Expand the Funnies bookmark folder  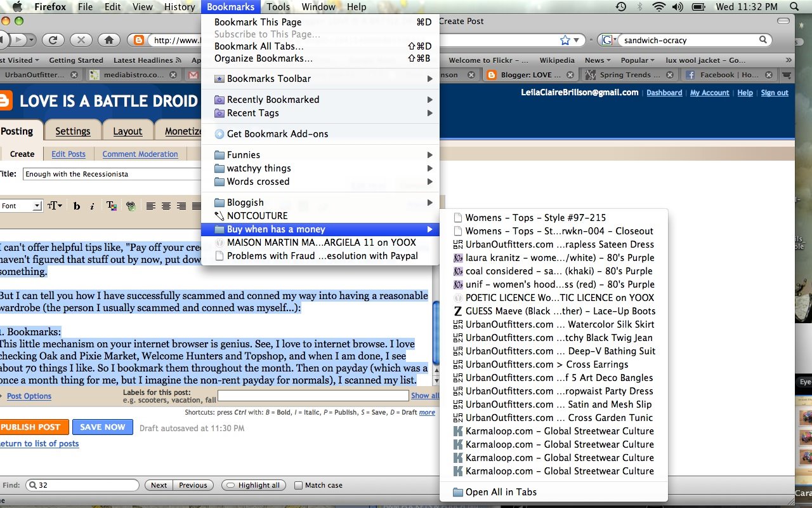[320, 155]
